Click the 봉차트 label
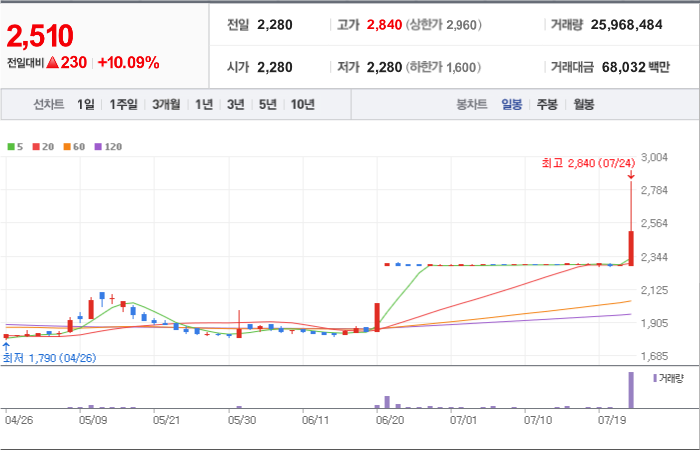Image resolution: width=700 pixels, height=450 pixels. [471, 105]
